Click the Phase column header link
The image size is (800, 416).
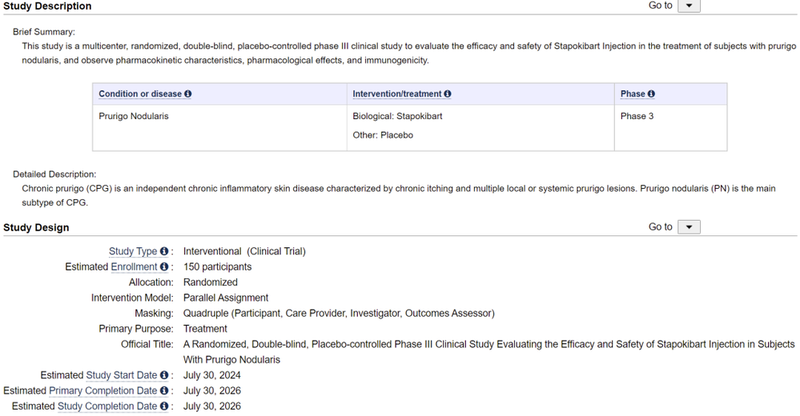(x=633, y=94)
